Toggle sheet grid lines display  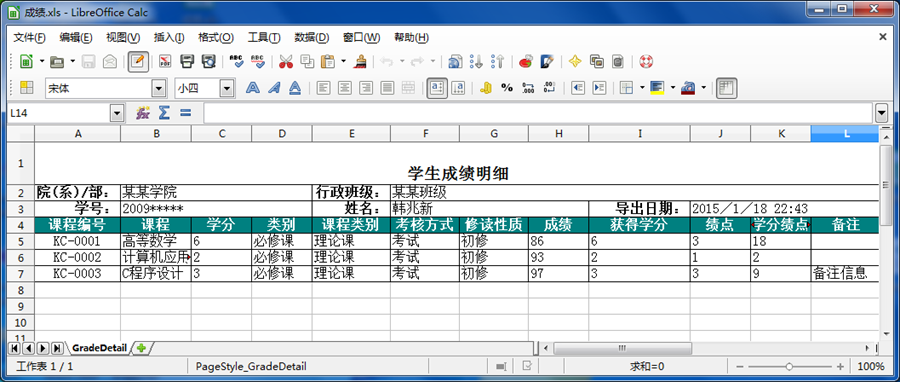point(727,88)
